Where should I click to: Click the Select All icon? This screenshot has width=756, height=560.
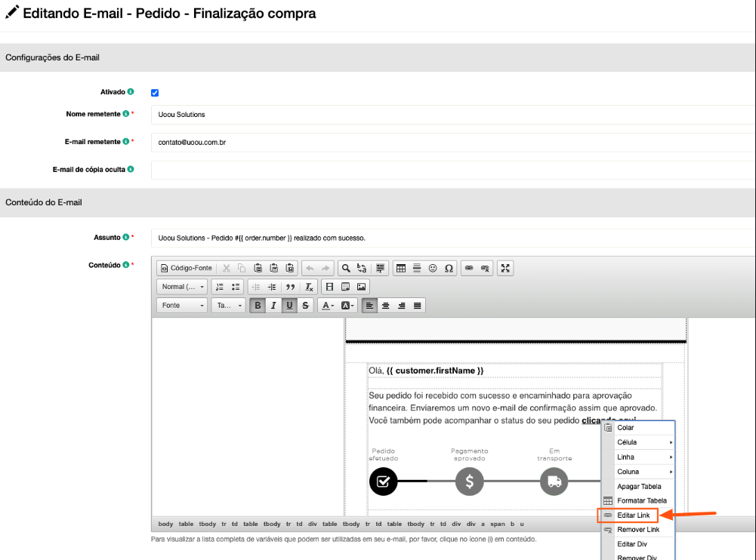[x=381, y=268]
